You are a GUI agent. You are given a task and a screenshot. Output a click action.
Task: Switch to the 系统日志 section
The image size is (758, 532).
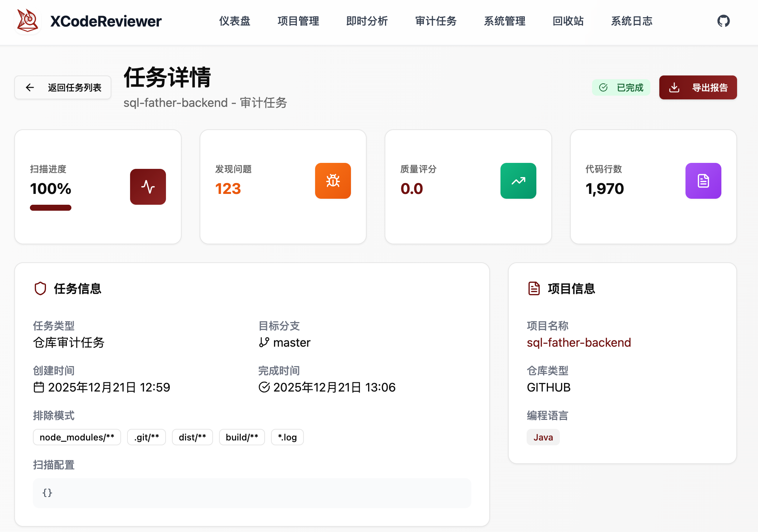(631, 21)
